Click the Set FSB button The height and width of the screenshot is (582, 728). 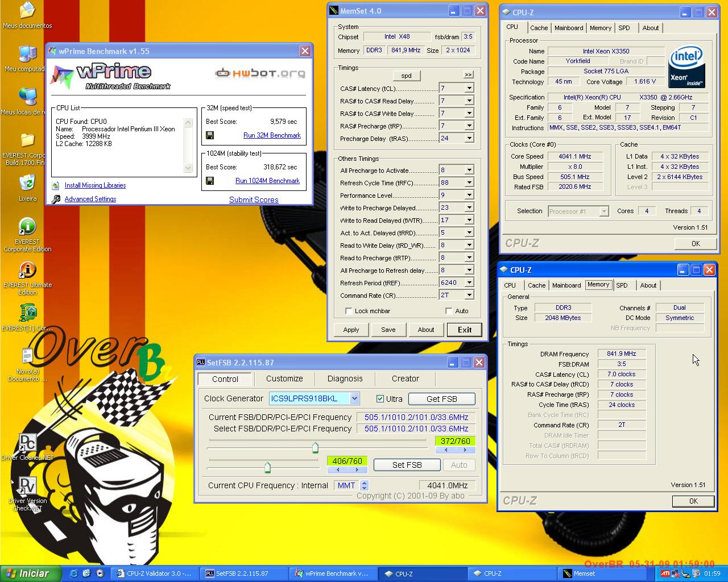point(407,465)
